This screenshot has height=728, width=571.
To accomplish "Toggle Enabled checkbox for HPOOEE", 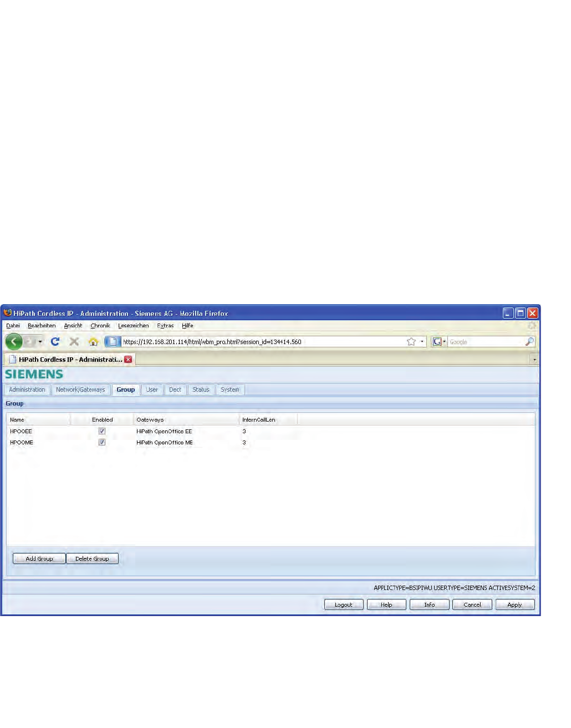I will pyautogui.click(x=102, y=431).
